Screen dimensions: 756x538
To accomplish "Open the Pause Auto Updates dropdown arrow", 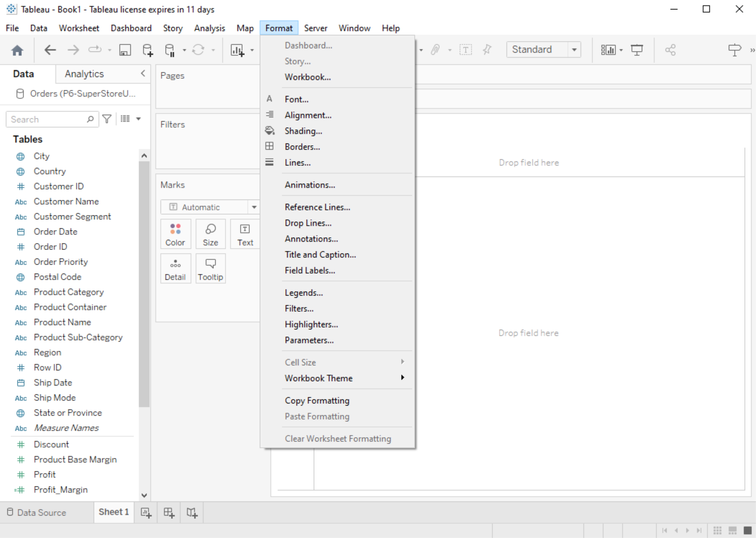I will (x=184, y=50).
